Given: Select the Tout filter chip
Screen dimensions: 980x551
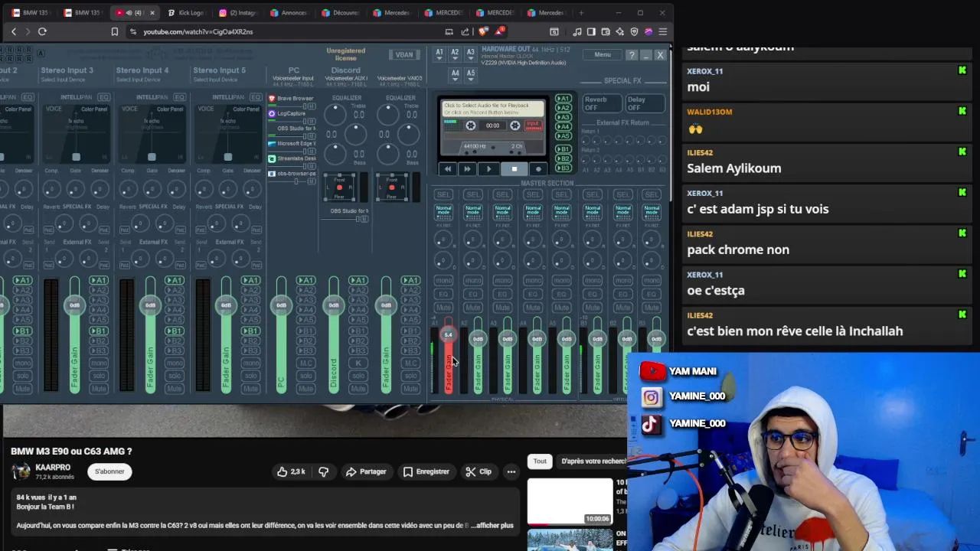Looking at the screenshot, I should (x=540, y=461).
